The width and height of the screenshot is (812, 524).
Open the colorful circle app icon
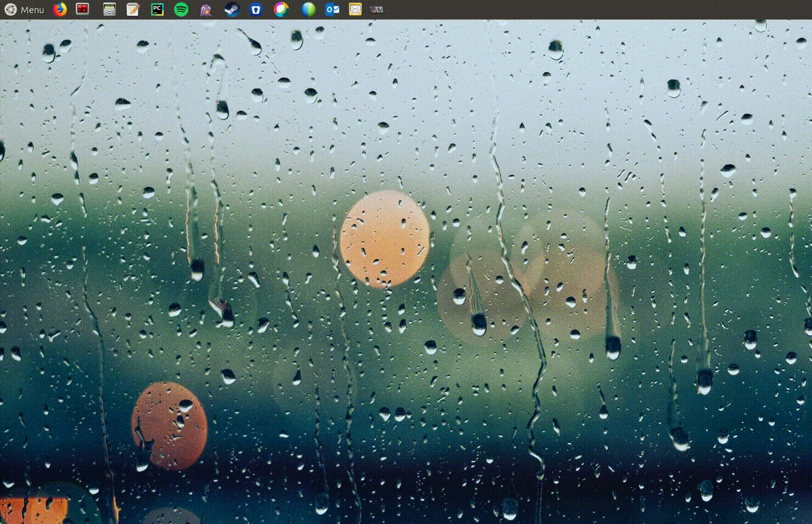pos(281,9)
